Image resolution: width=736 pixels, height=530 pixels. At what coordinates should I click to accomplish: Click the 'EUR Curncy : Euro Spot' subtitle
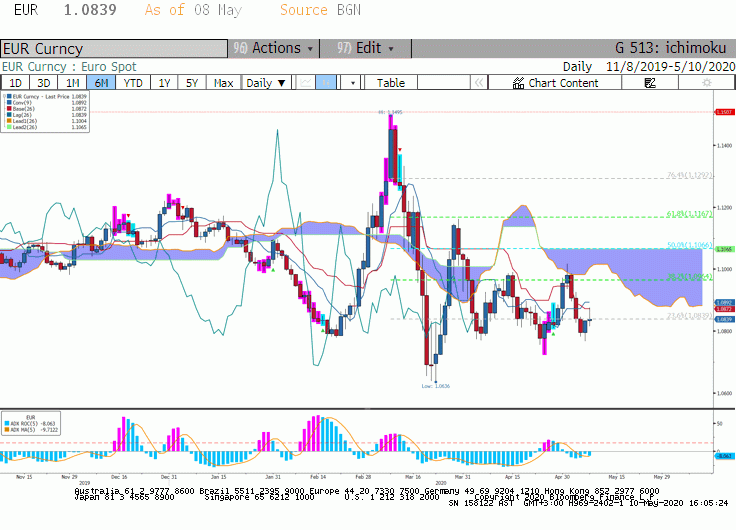tap(69, 67)
